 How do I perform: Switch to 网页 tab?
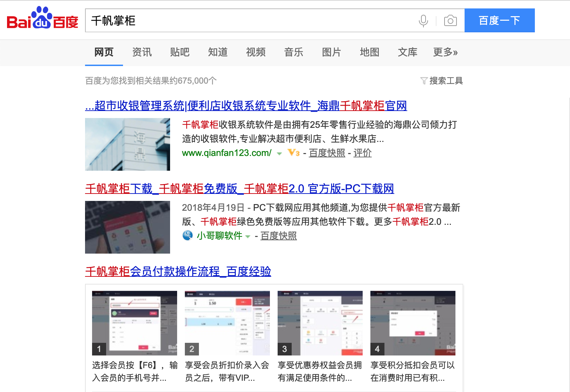click(104, 52)
